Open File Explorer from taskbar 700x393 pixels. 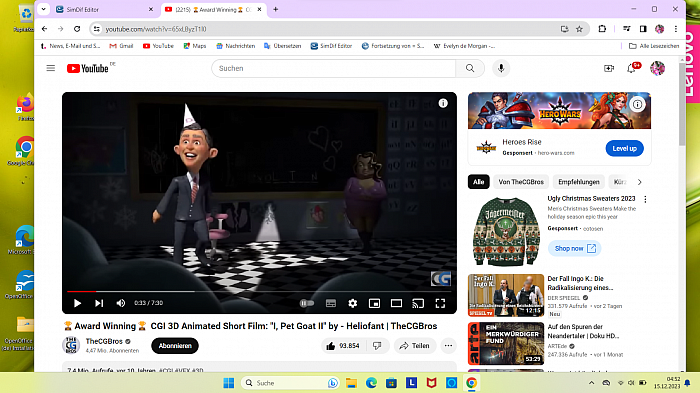pyautogui.click(x=351, y=383)
